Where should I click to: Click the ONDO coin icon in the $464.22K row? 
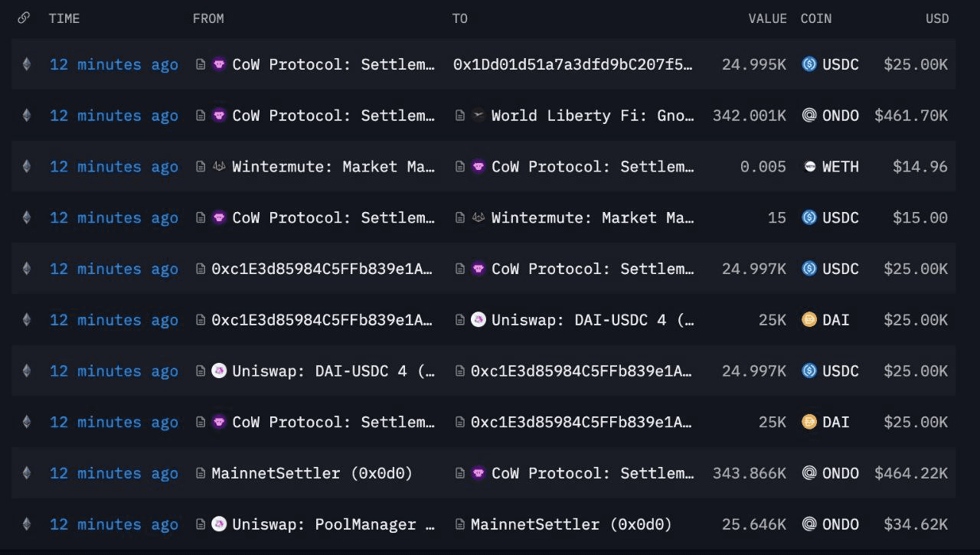pos(809,473)
